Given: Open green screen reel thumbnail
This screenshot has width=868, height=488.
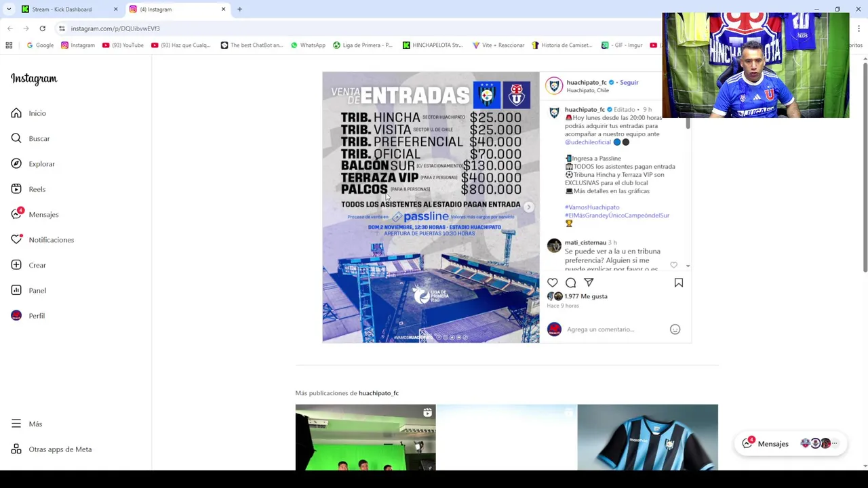Looking at the screenshot, I should [366, 437].
